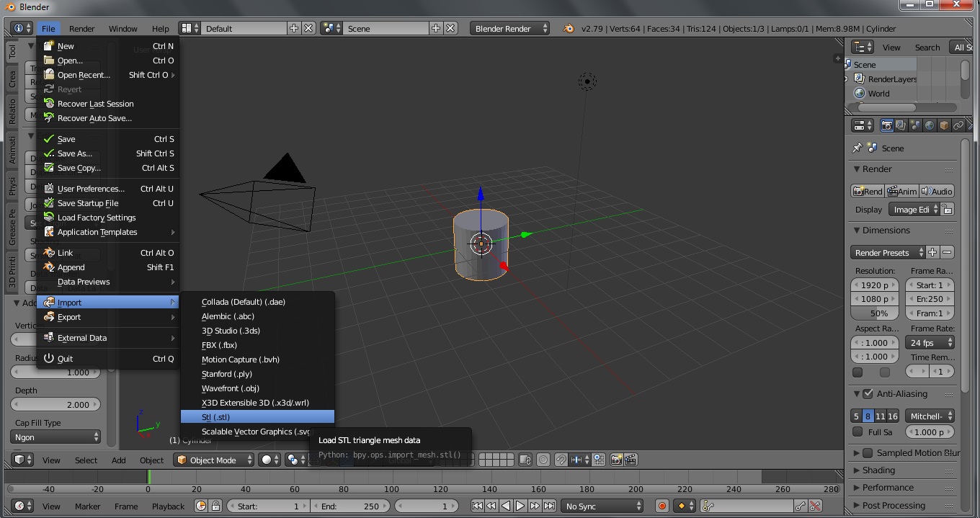Open the Export submenu
The image size is (980, 518).
tap(108, 316)
